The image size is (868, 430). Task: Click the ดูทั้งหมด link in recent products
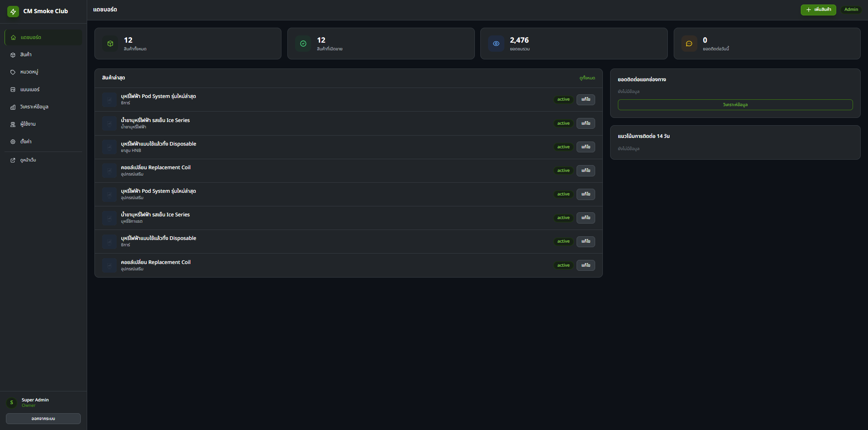(x=587, y=78)
